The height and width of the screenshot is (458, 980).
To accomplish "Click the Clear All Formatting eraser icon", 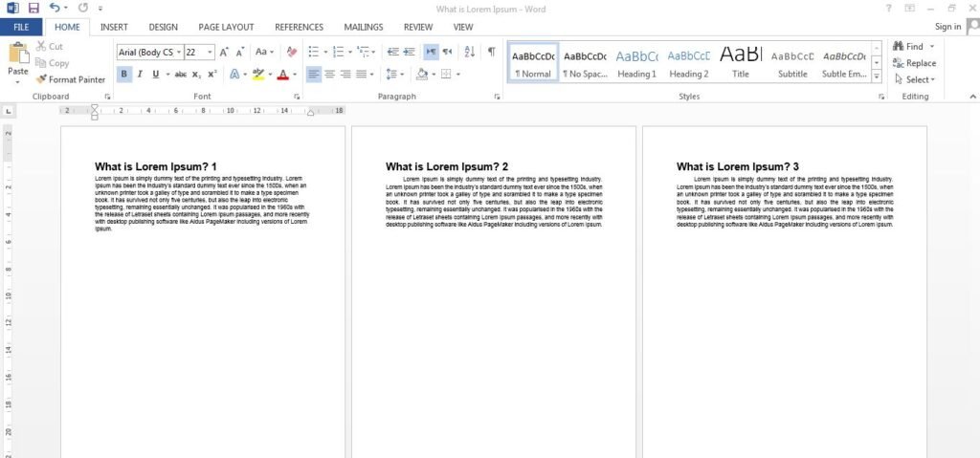I will (x=292, y=52).
